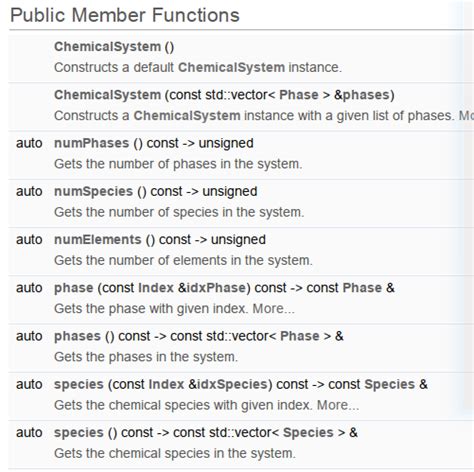Click Species type in species() return vector

coord(308,433)
